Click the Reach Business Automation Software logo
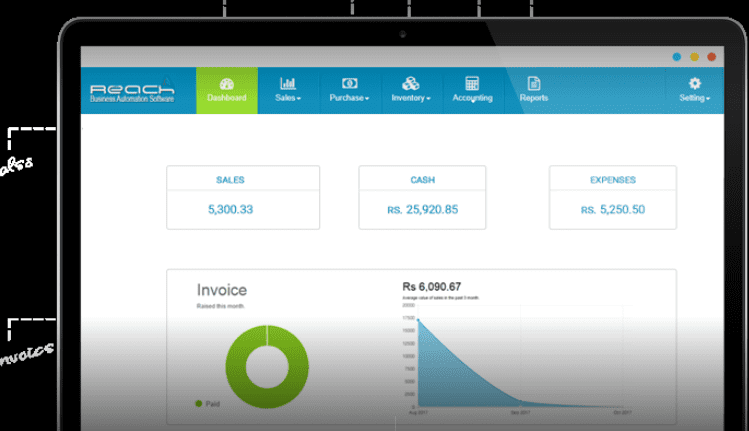Viewport: 749px width, 431px height. click(x=132, y=92)
